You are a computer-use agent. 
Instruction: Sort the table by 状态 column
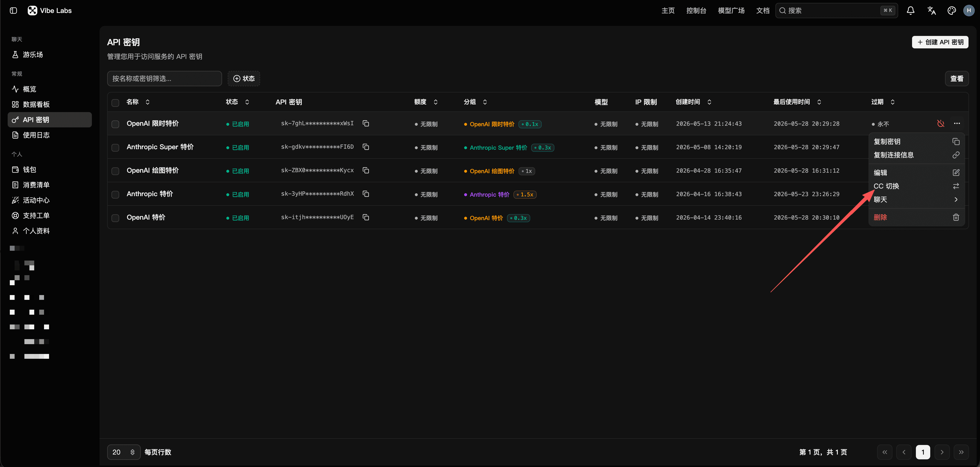pos(237,102)
